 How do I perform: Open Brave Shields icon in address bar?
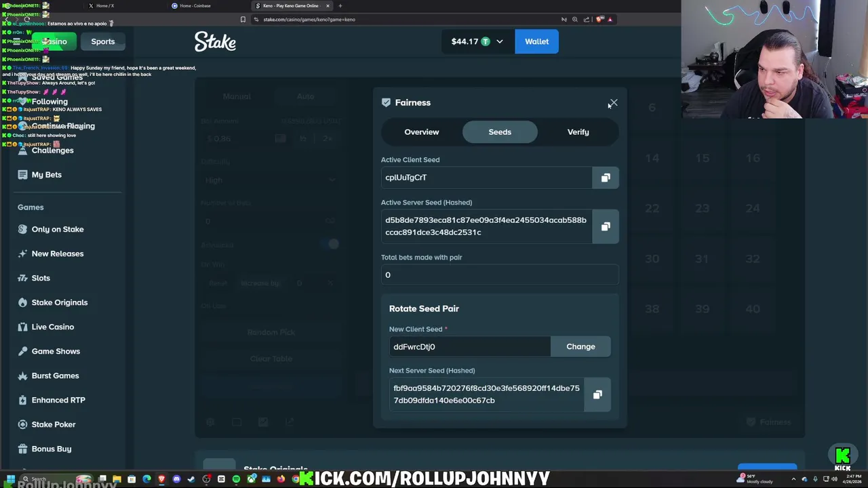[598, 20]
